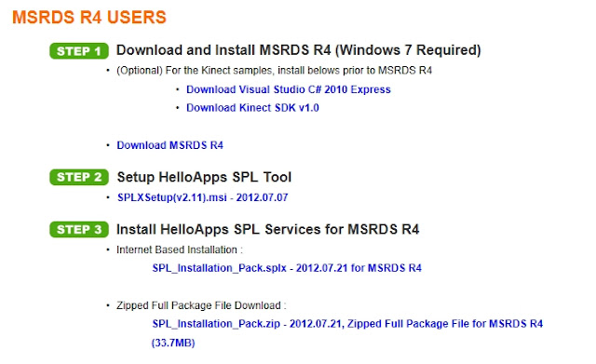Click the orange MSRDS R4 USERS heading
Viewport: 596px width, 364px height.
pyautogui.click(x=89, y=17)
